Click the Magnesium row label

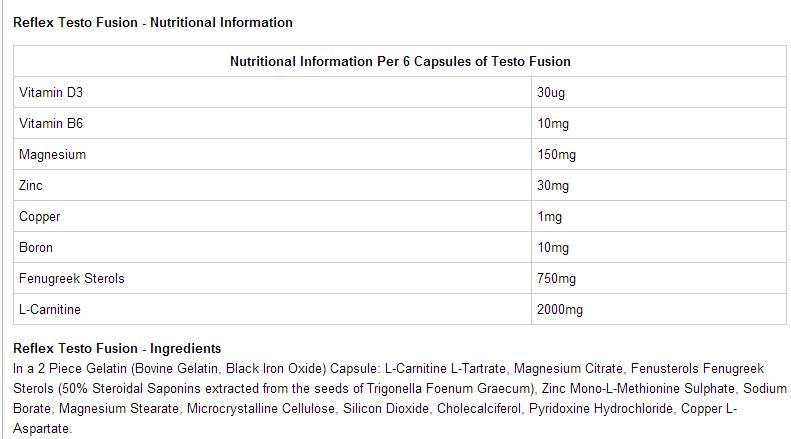point(53,155)
